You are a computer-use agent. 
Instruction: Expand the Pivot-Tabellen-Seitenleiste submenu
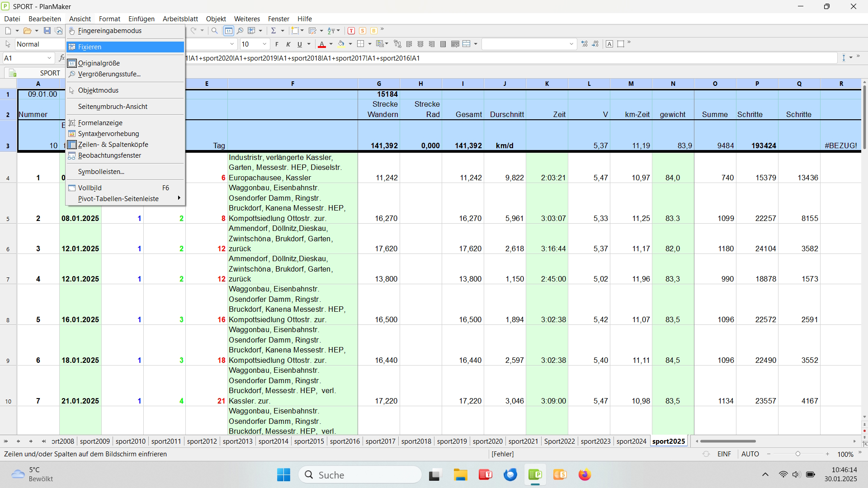click(125, 199)
